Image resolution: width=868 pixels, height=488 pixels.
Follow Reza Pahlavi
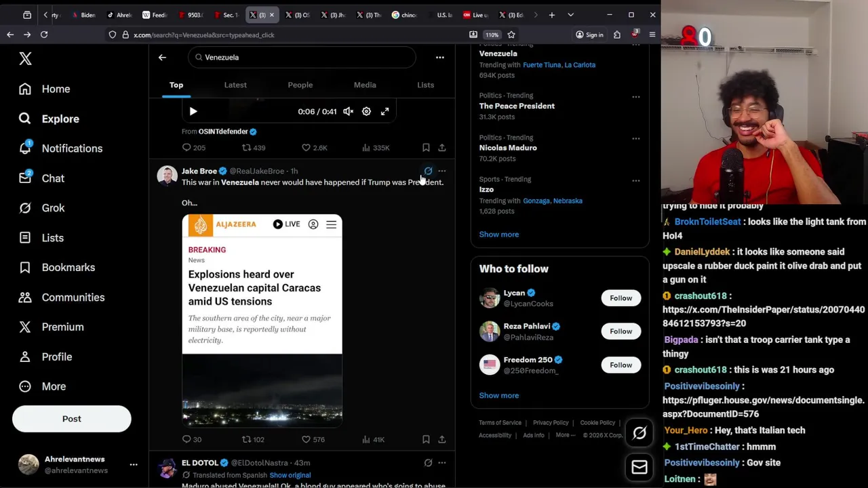[620, 331]
